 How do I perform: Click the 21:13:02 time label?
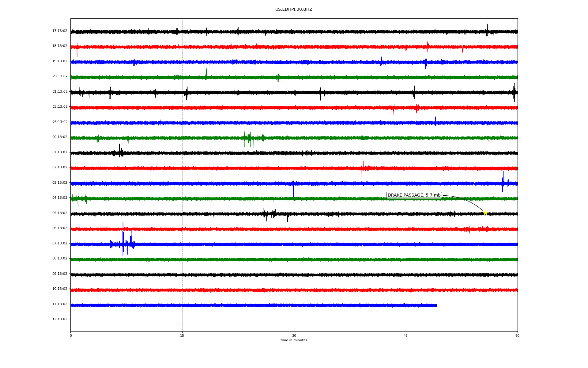pyautogui.click(x=60, y=91)
